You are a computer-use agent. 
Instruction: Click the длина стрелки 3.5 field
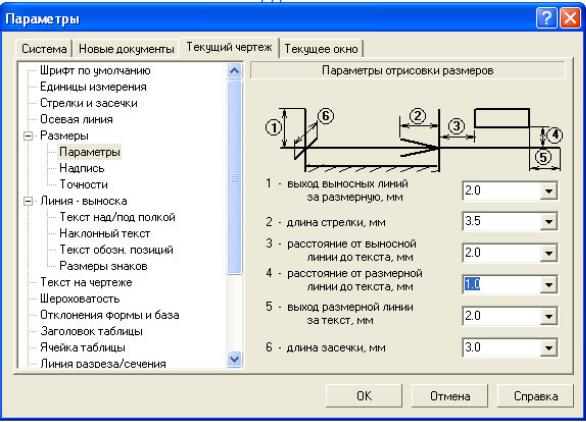pos(501,222)
